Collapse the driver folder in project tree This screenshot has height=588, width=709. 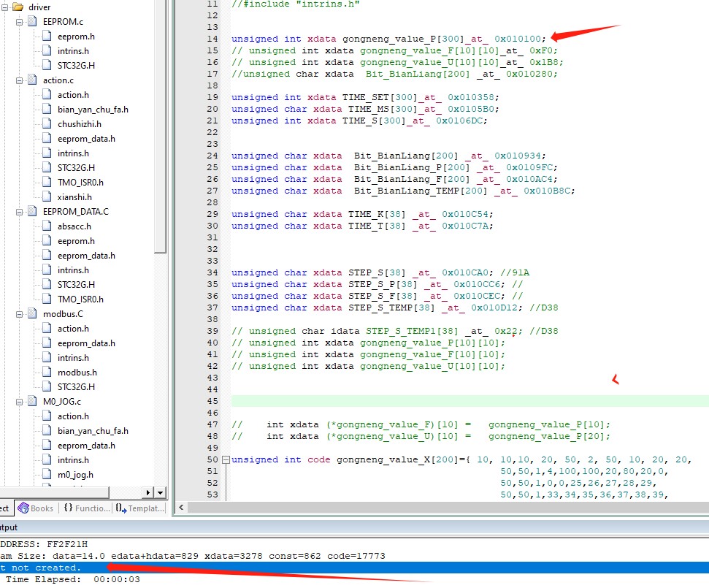tap(4, 7)
